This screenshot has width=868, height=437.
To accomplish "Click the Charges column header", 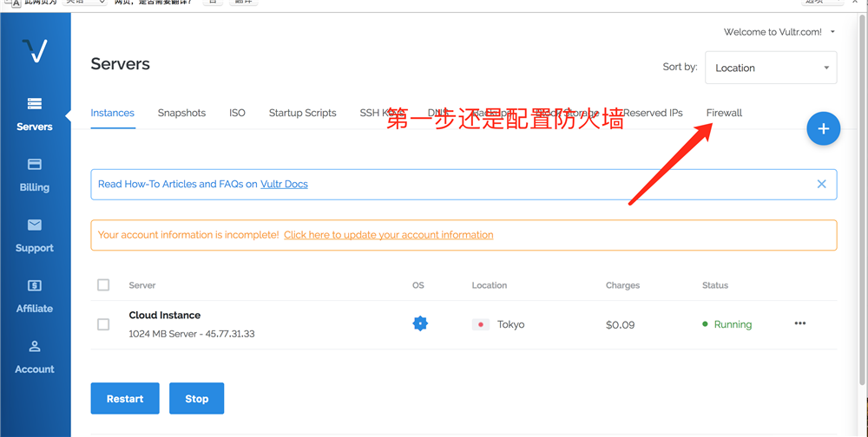I will pos(622,285).
